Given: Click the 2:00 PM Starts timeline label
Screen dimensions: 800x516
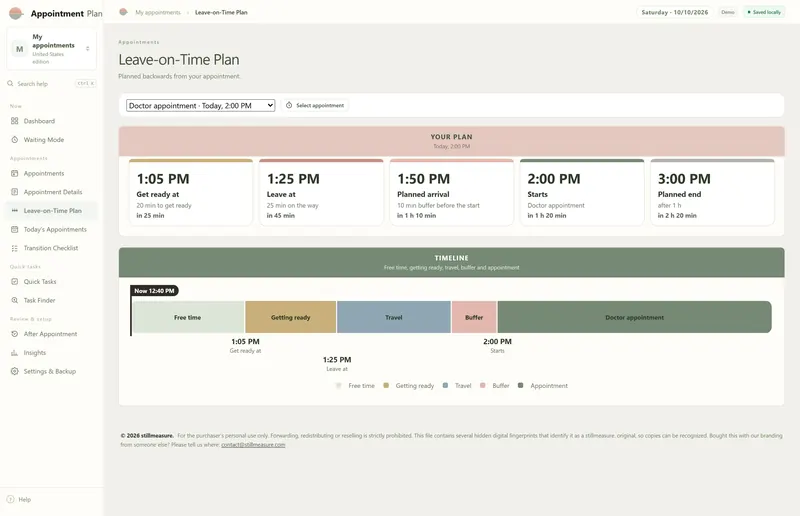Looking at the screenshot, I should click(x=497, y=346).
